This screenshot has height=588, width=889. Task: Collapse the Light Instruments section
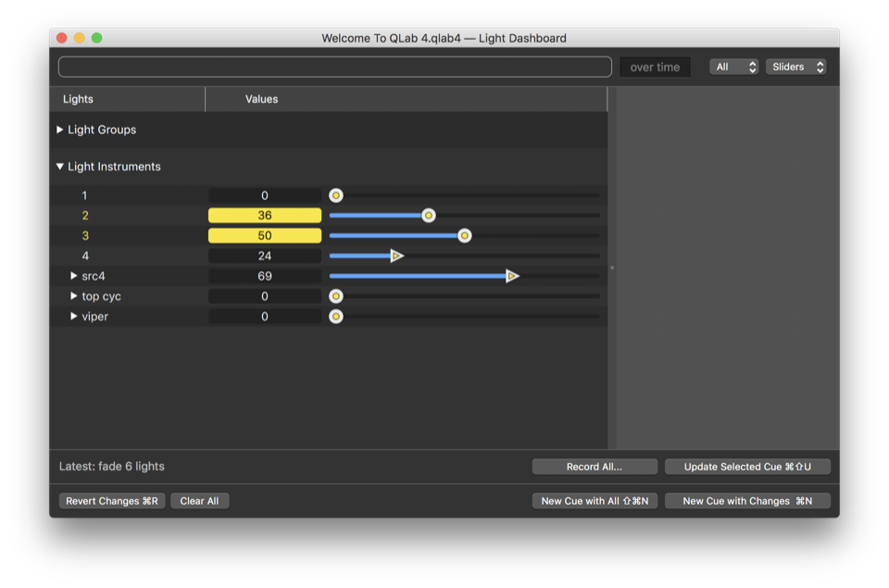pos(60,167)
